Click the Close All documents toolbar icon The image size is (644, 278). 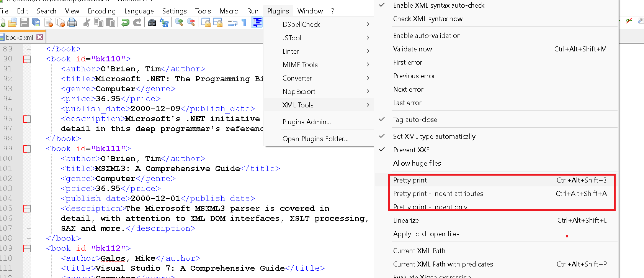click(x=60, y=23)
